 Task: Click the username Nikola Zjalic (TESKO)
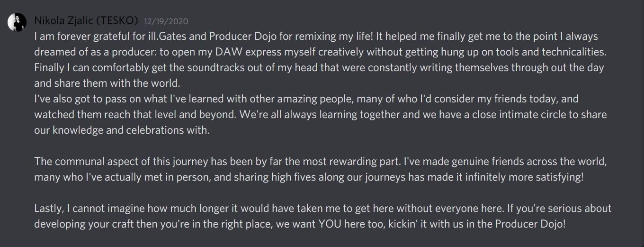click(86, 20)
